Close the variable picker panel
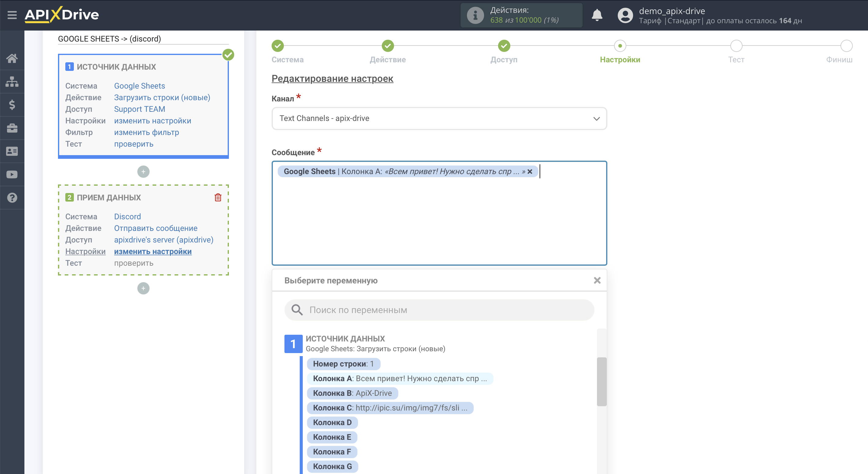The image size is (868, 474). [597, 280]
